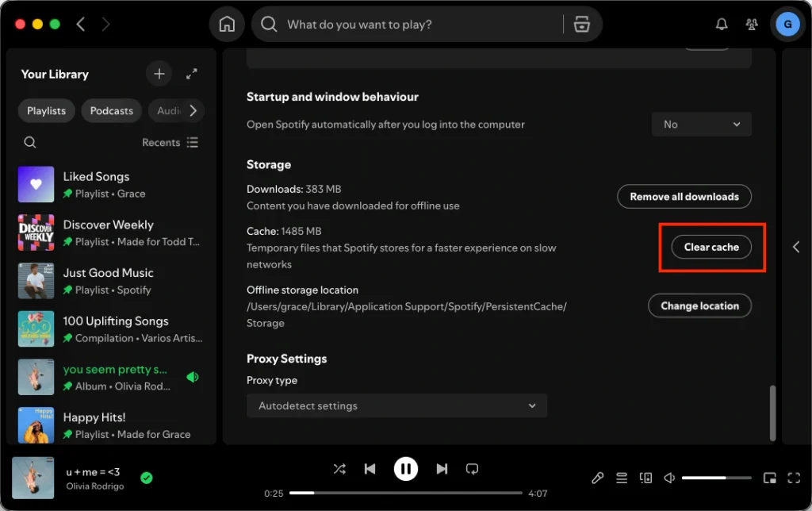This screenshot has width=812, height=511.
Task: Open the Happy Hits! playlist
Action: click(x=111, y=425)
